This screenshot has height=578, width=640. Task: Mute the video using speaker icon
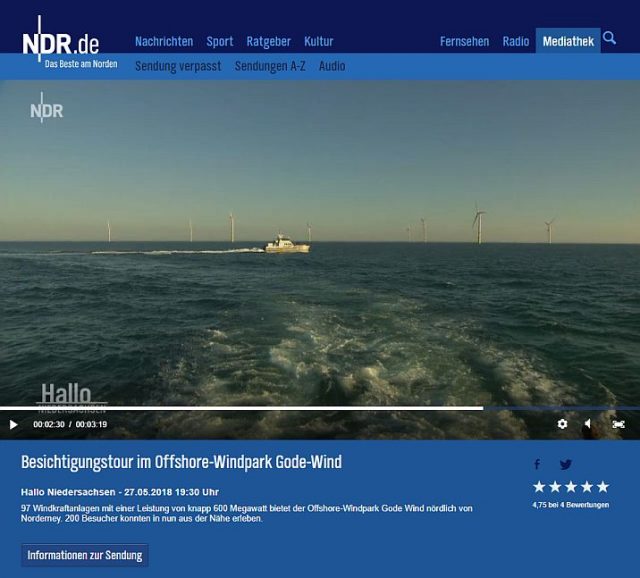coord(588,424)
